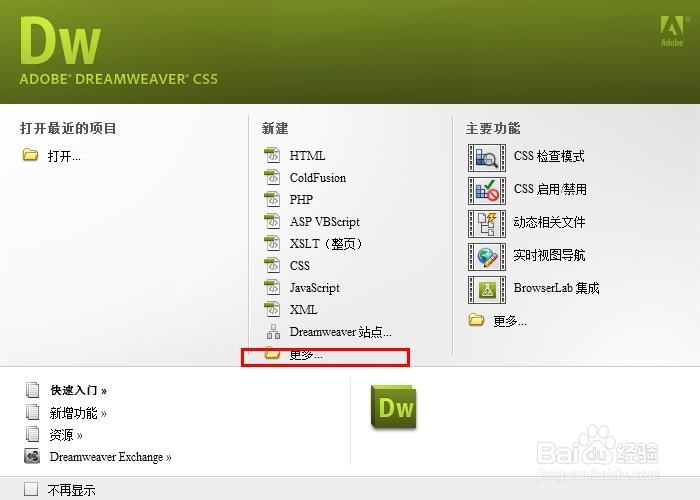
Task: Open 更多 under 主要功能 features
Action: [510, 321]
